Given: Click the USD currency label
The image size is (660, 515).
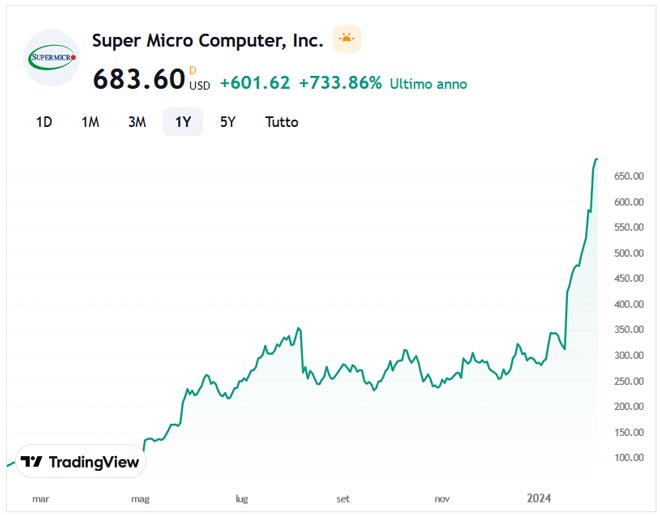Looking at the screenshot, I should point(200,85).
